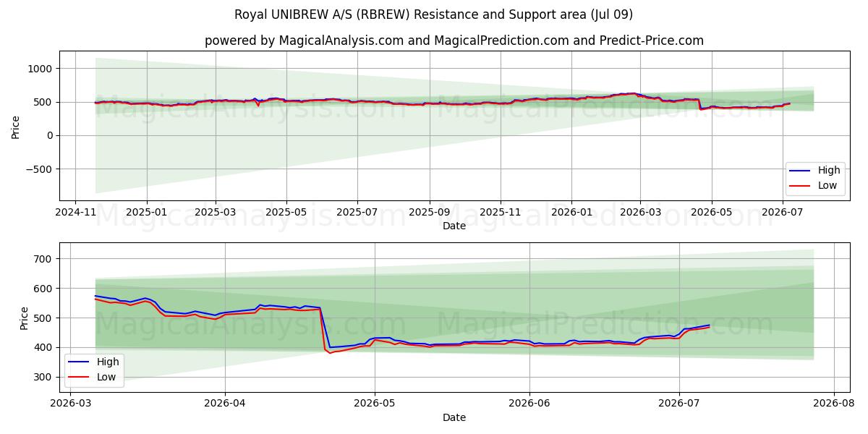Click the top chart x-axis label '2025-09'
The width and height of the screenshot is (868, 434).
430,213
